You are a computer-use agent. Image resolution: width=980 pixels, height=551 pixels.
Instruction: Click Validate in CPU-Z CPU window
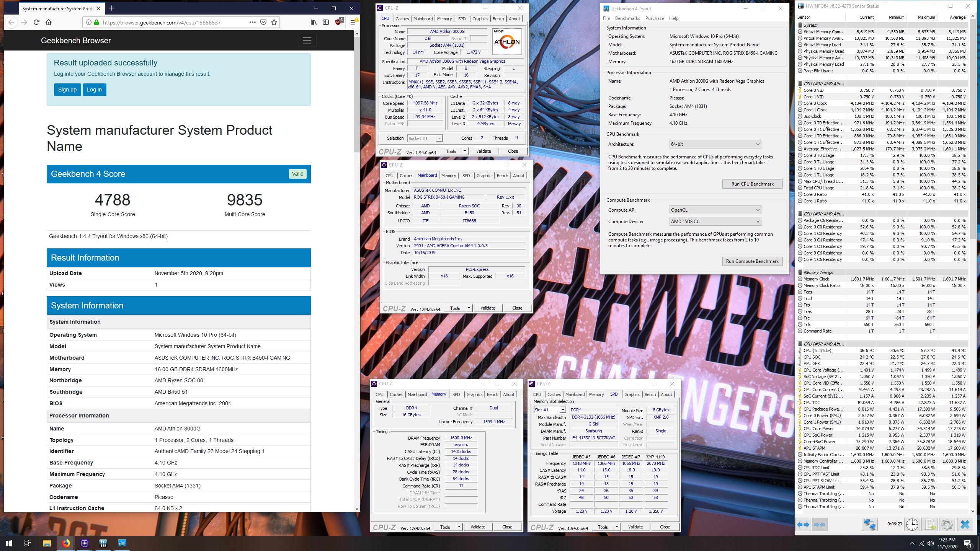[x=483, y=151]
